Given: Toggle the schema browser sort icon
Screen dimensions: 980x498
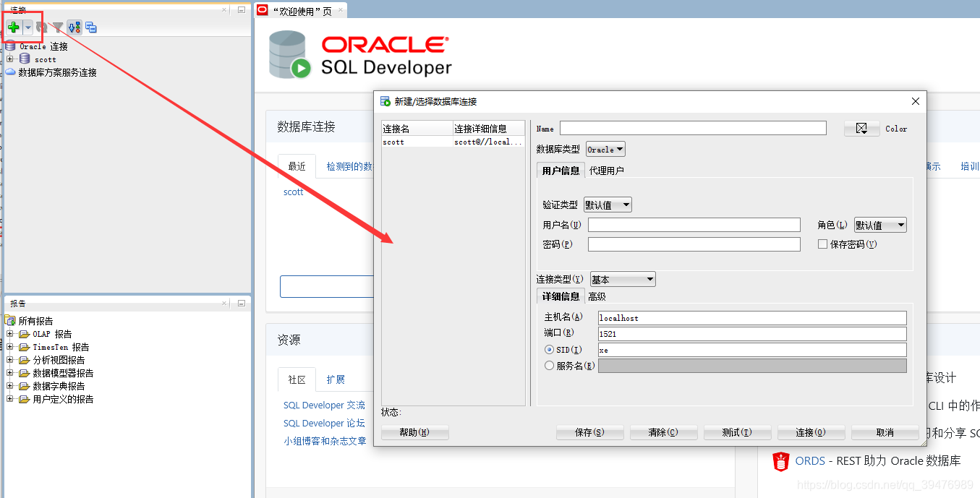Looking at the screenshot, I should (74, 27).
